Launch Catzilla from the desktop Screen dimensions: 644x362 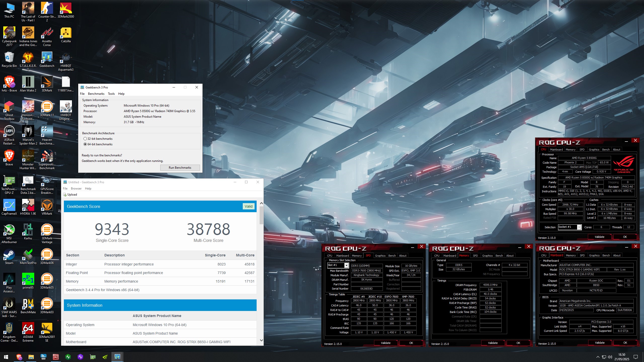click(x=66, y=35)
